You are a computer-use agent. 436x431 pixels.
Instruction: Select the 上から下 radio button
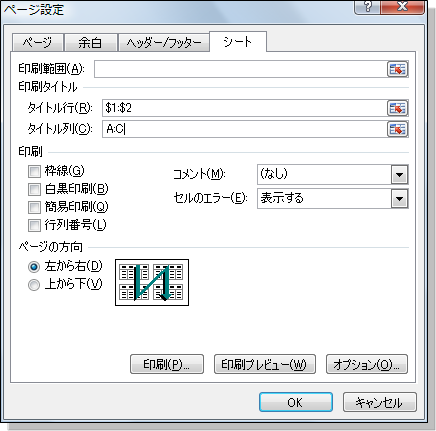[34, 285]
